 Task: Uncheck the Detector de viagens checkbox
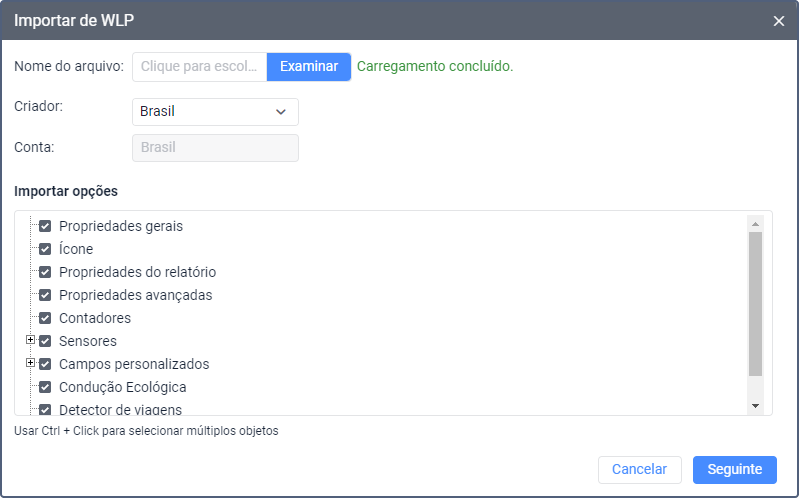tap(45, 409)
